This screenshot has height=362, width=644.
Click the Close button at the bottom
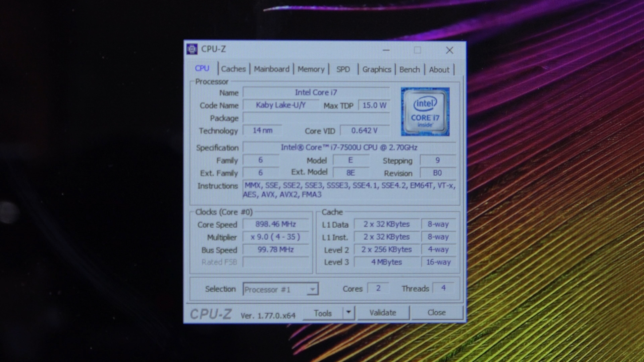click(x=437, y=312)
